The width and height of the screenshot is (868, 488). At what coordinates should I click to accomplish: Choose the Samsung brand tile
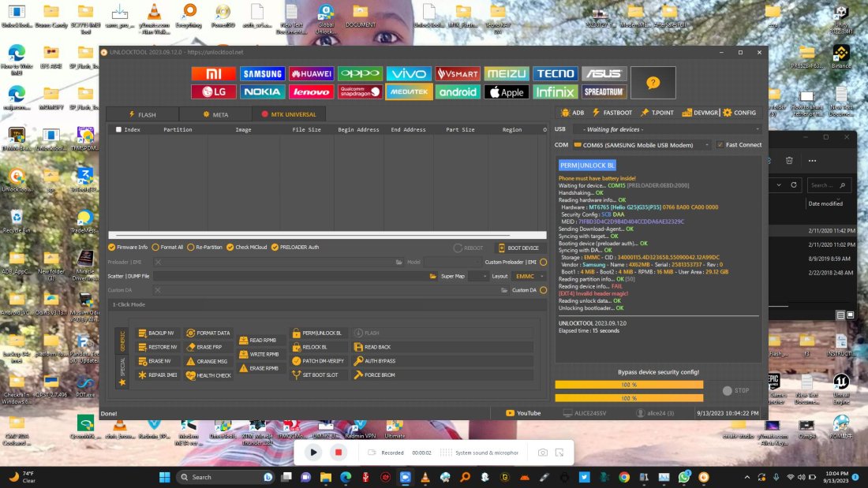263,73
